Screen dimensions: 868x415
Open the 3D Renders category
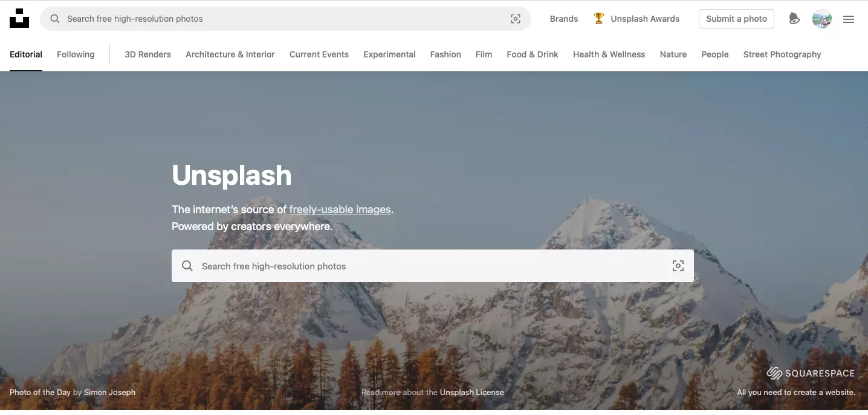[147, 54]
